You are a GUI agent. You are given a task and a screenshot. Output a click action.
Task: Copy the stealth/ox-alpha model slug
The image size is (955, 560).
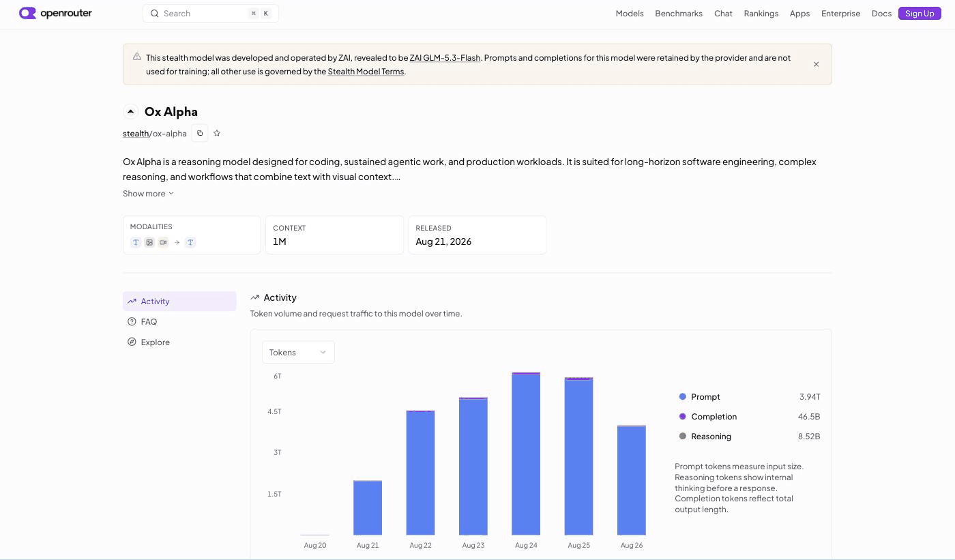[x=200, y=133]
